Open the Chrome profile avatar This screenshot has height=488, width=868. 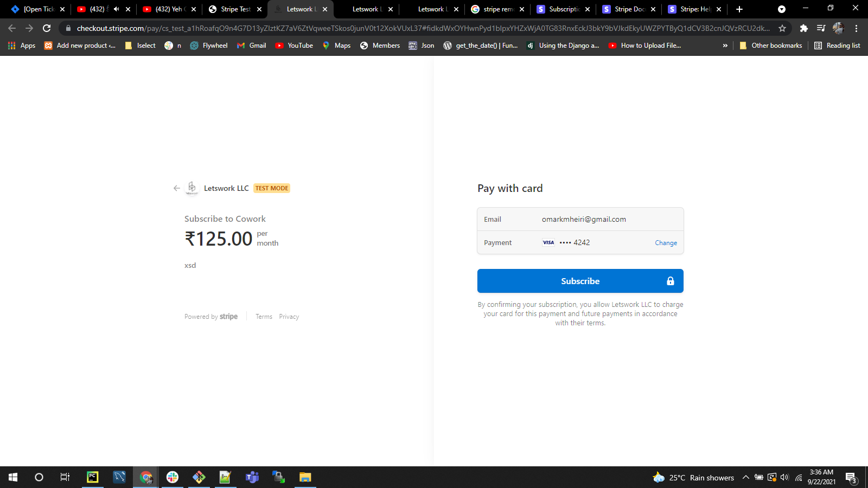839,28
